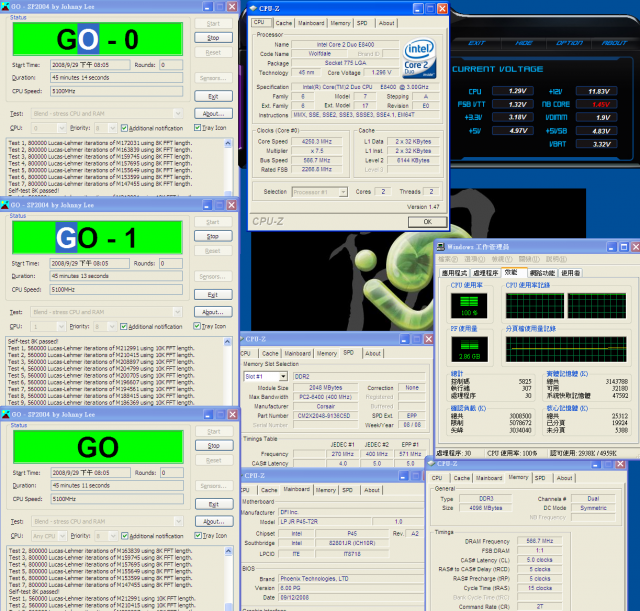640x611 pixels.
Task: Click the CPU Speed field in the bottom SP2004 window
Action: point(118,499)
